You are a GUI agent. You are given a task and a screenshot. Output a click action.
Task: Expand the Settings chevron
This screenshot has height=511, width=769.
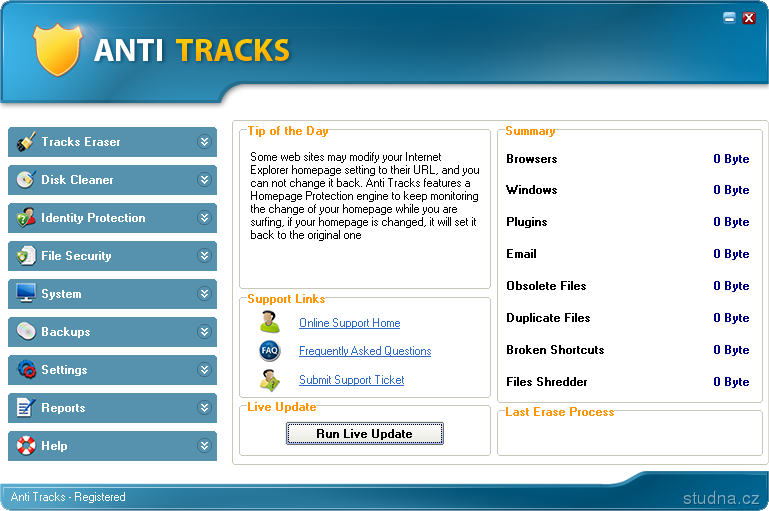(x=204, y=369)
